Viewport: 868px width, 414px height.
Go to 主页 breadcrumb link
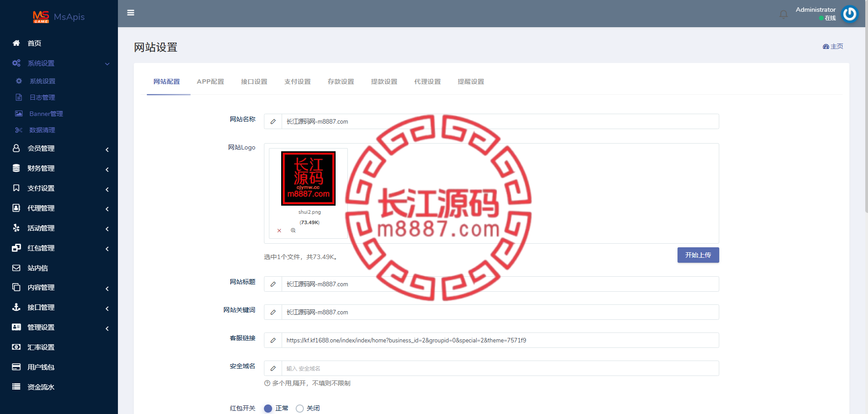coord(833,46)
